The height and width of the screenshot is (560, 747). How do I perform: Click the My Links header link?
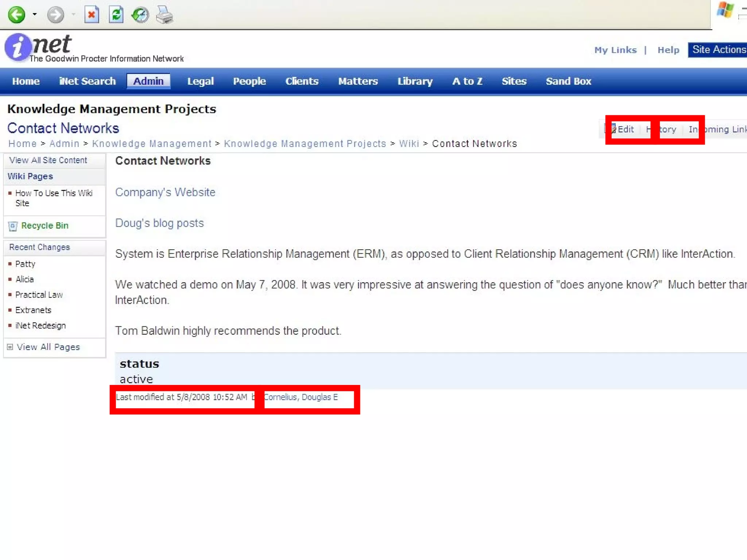(615, 50)
